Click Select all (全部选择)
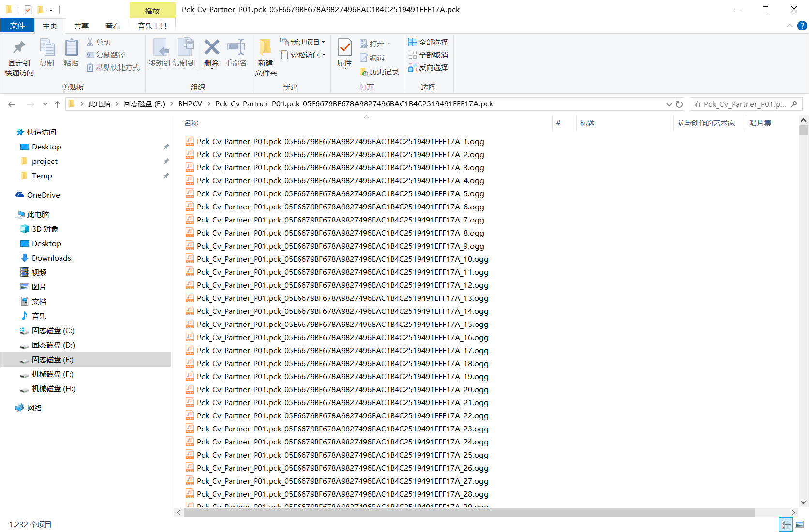809x532 pixels. (x=428, y=42)
